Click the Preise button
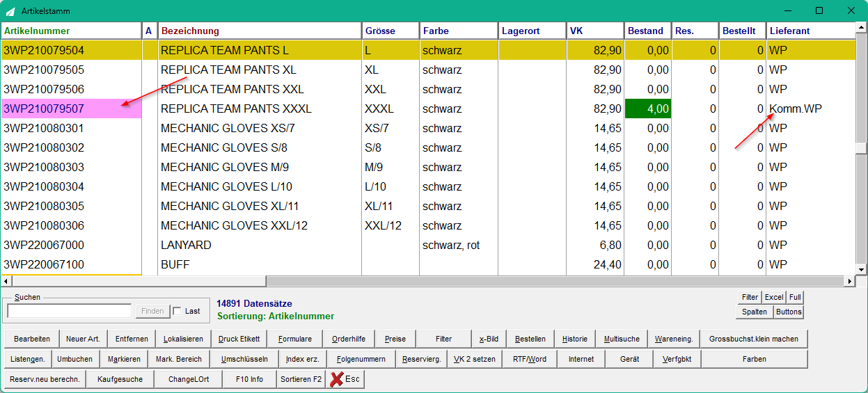868x393 pixels. tap(395, 339)
